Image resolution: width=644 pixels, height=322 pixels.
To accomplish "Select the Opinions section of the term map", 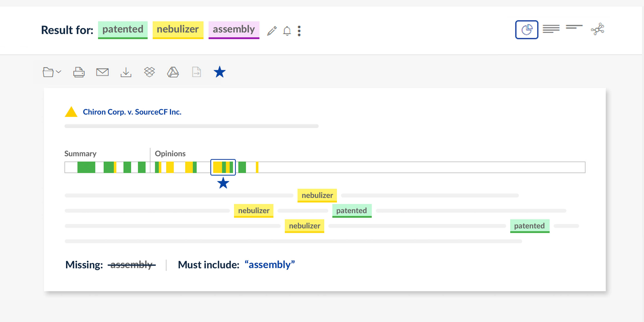I will point(170,153).
